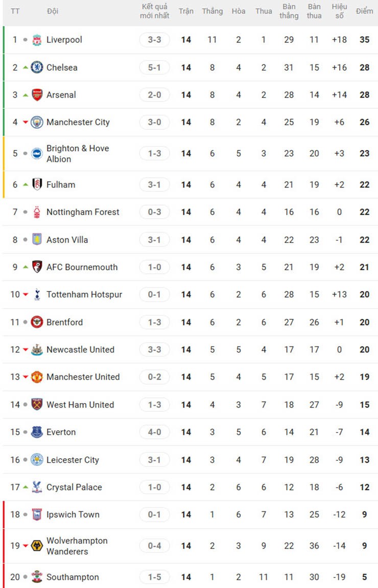Image resolution: width=378 pixels, height=588 pixels.
Task: Sort table by Điểm column header
Action: 364,11
